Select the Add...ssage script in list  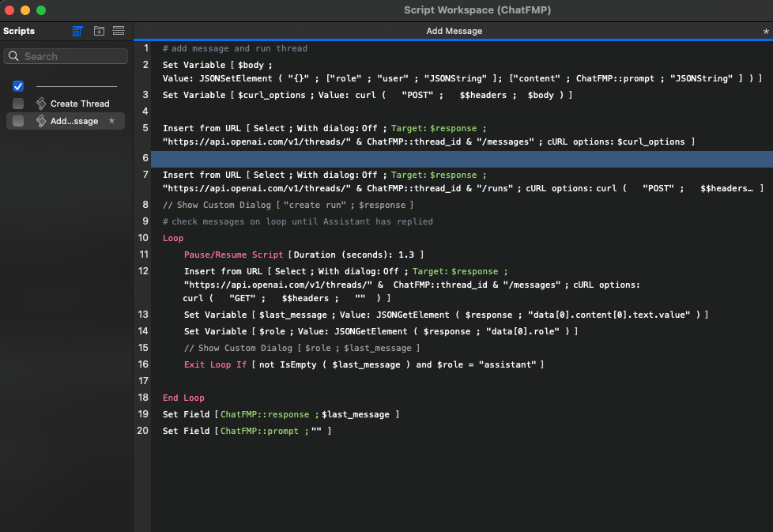pos(74,121)
